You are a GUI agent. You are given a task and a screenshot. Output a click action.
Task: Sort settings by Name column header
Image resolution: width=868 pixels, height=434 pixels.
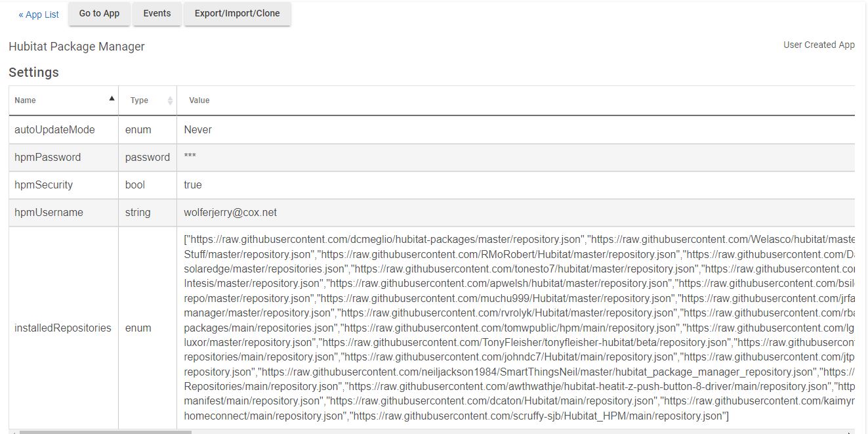(64, 100)
